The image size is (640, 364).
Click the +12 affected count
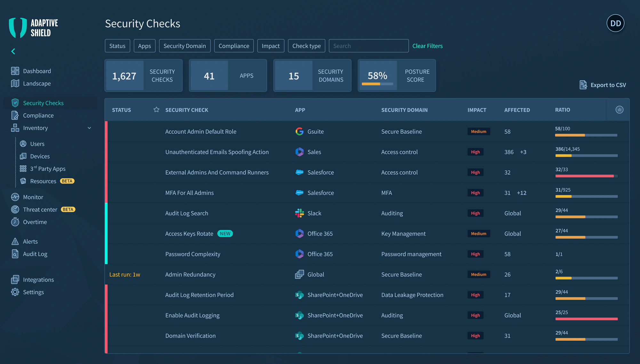(522, 193)
